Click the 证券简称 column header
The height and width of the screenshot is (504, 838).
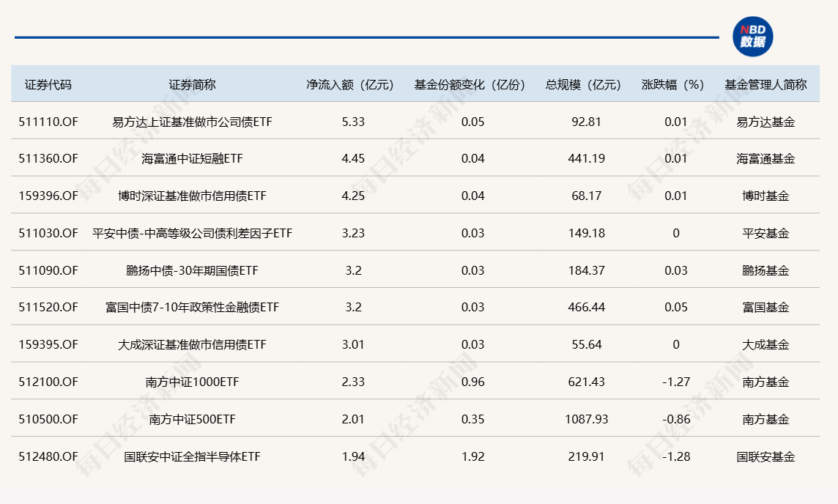point(193,84)
